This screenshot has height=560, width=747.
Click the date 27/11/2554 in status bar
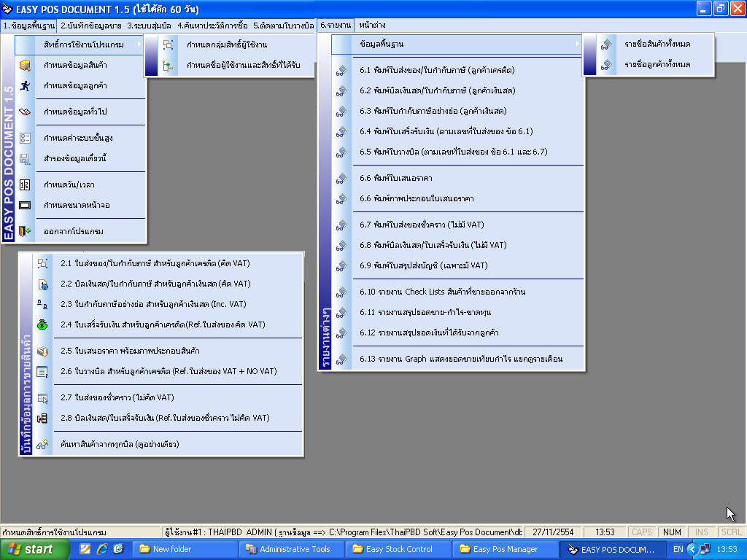tap(553, 532)
